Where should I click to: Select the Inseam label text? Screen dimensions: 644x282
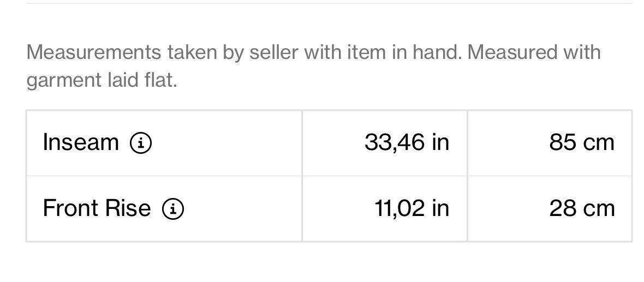coord(81,142)
